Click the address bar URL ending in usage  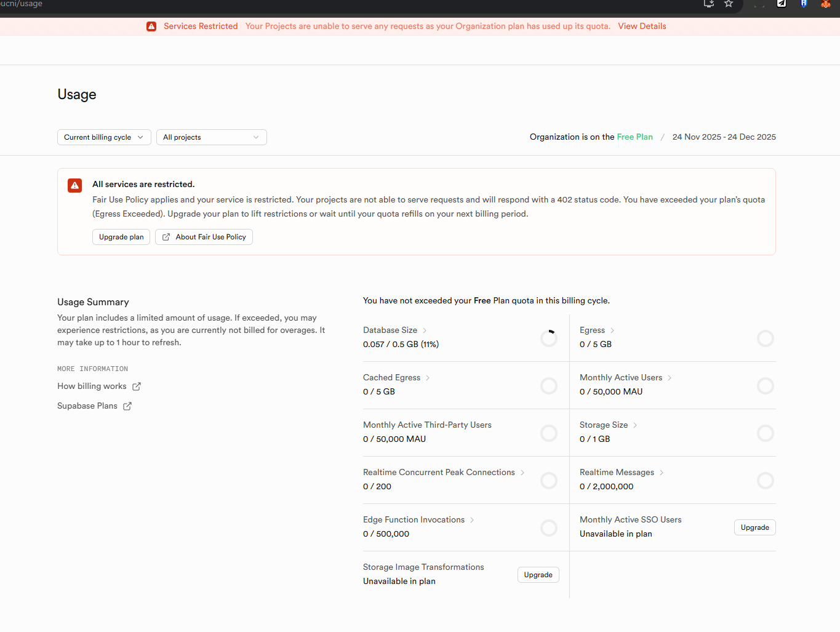tap(22, 4)
